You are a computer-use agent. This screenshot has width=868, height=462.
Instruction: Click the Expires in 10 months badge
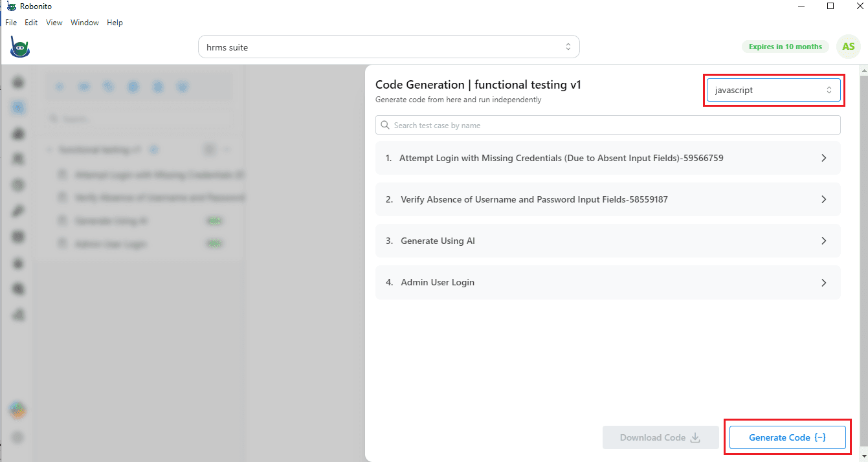785,47
